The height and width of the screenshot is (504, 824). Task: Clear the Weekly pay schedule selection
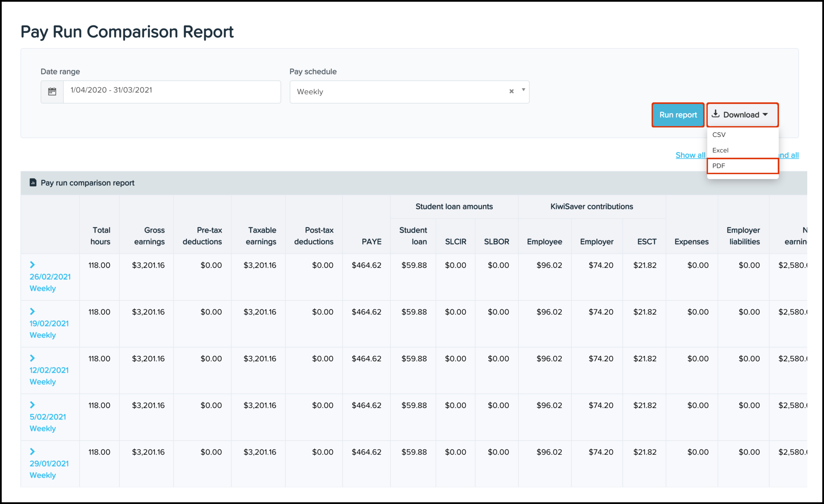pos(511,91)
